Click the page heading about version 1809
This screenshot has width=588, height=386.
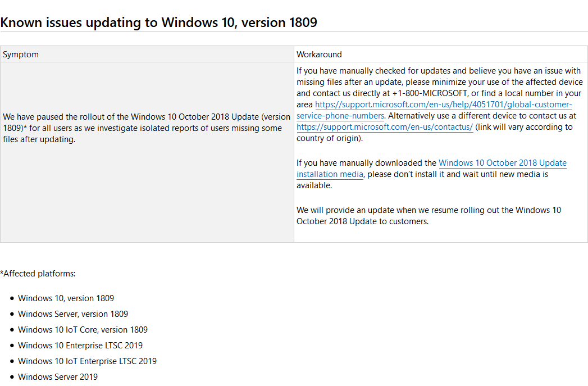tap(158, 22)
